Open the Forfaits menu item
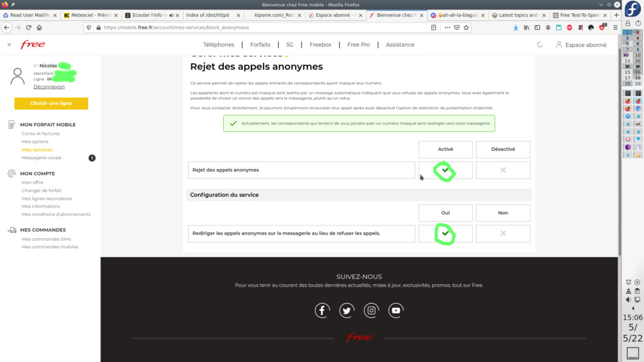The height and width of the screenshot is (362, 644). pyautogui.click(x=260, y=45)
